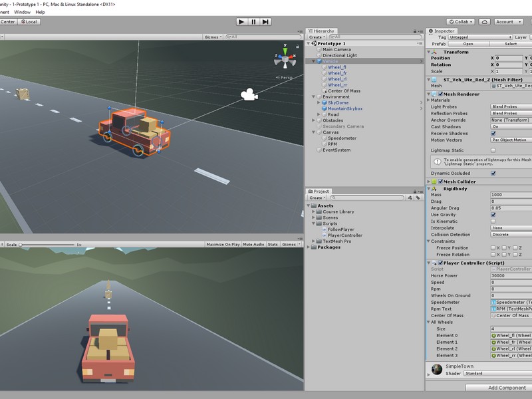Open the Help menu
The width and height of the screenshot is (532, 399).
coord(40,12)
